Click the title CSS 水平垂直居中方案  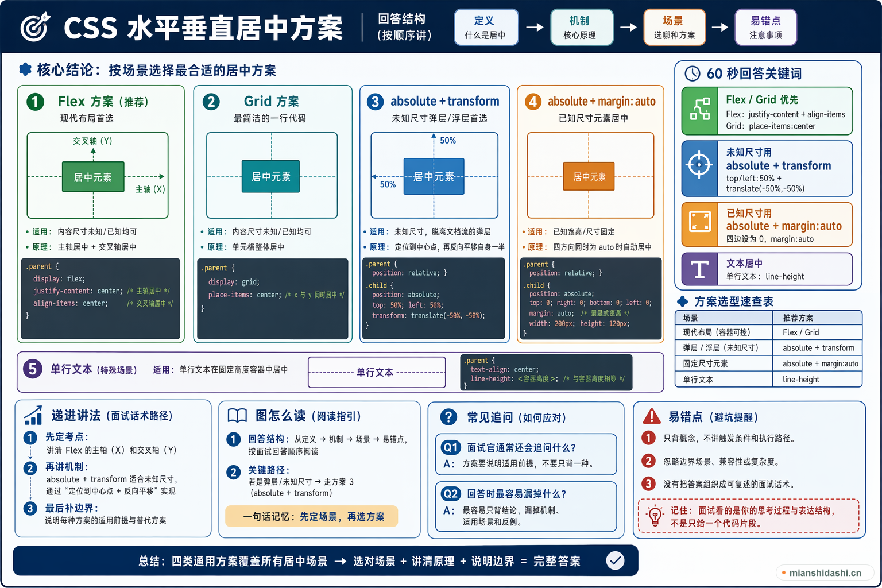point(203,28)
